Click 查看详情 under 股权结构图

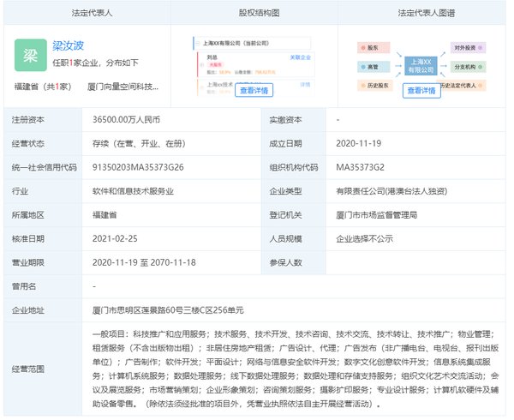point(254,91)
